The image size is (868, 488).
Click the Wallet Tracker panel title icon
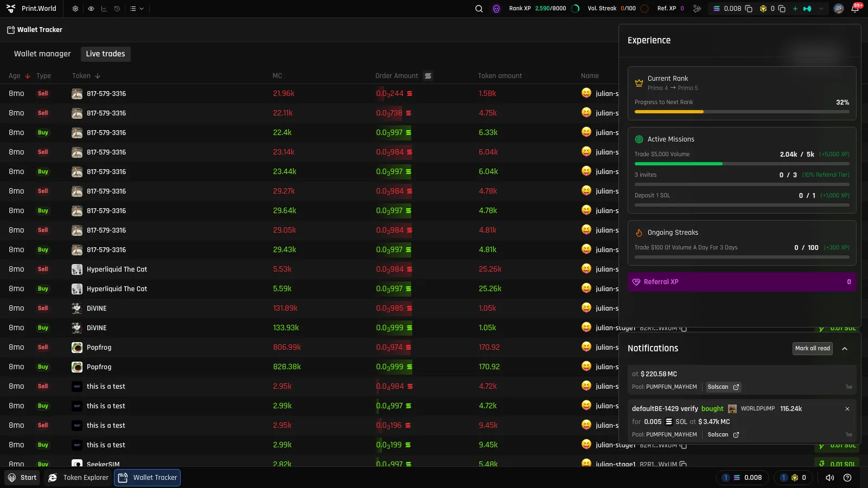(x=11, y=30)
